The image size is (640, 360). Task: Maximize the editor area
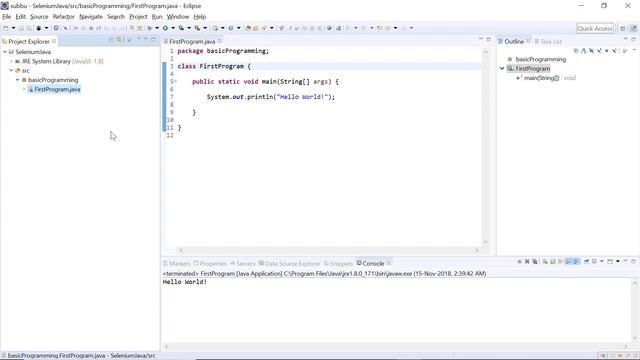tap(489, 40)
